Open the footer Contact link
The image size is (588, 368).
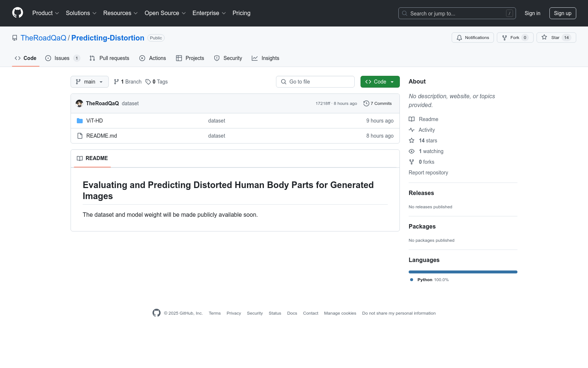pyautogui.click(x=311, y=313)
